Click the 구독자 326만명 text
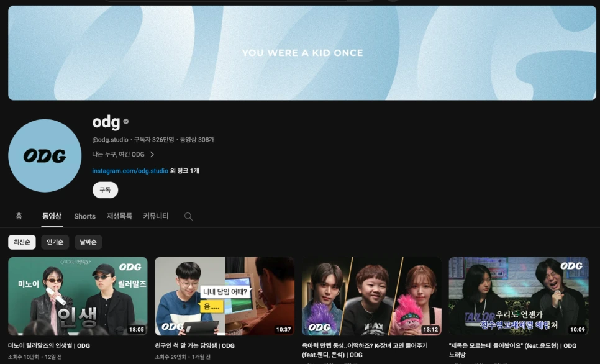The width and height of the screenshot is (600, 364). pos(154,140)
